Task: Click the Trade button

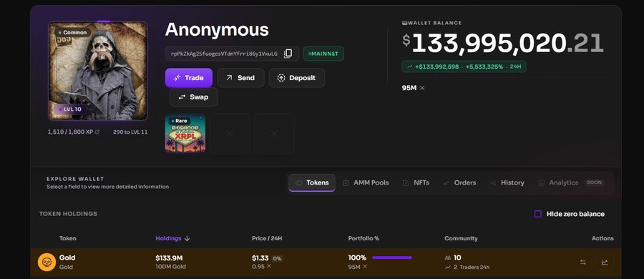Action: [x=189, y=78]
